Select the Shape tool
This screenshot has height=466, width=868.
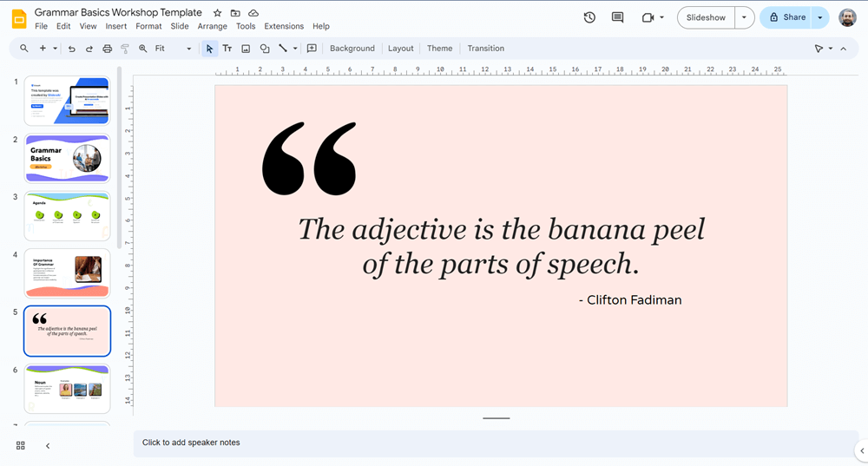[265, 49]
